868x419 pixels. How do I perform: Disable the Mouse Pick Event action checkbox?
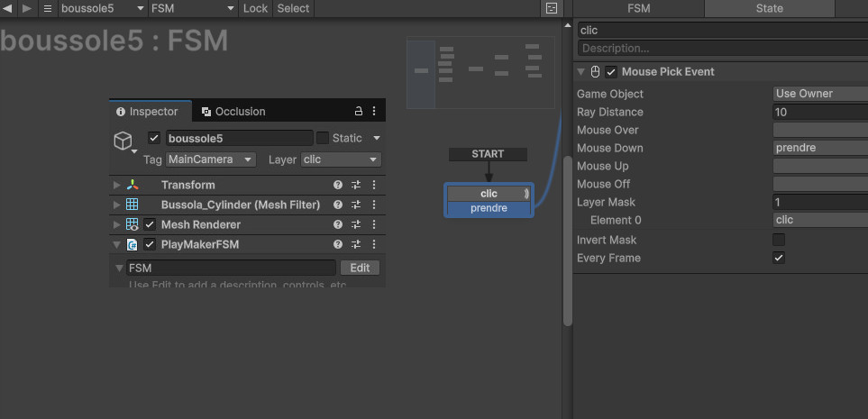pyautogui.click(x=611, y=72)
